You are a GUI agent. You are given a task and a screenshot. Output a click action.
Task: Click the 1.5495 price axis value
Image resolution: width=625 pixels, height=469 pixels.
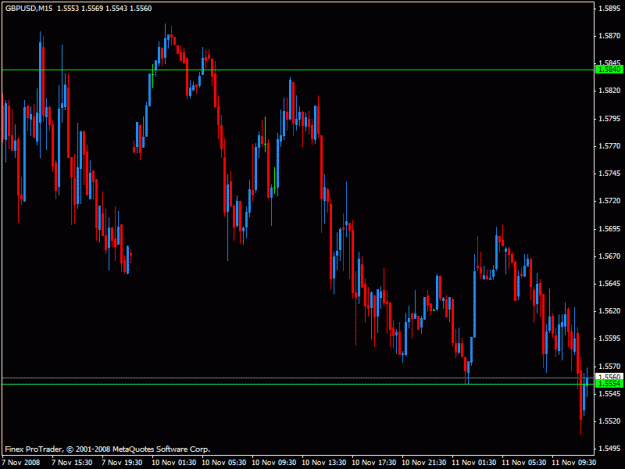click(609, 449)
